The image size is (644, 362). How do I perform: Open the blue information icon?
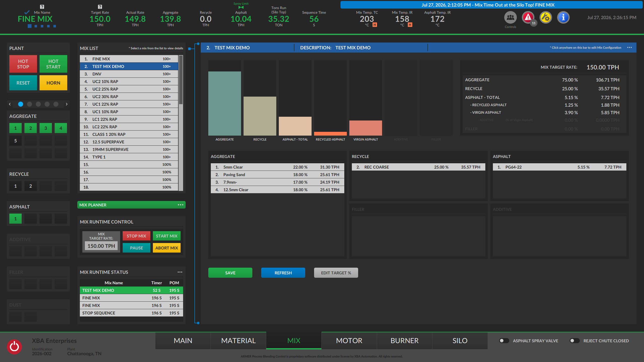(563, 17)
